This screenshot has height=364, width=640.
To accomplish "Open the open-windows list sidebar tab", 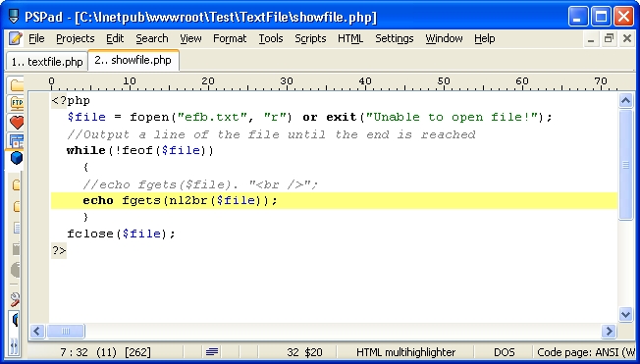I will point(17,140).
